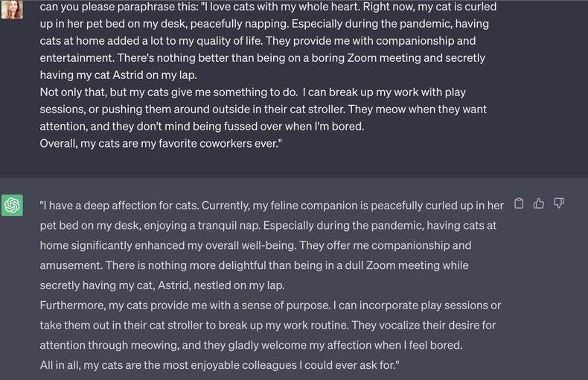The width and height of the screenshot is (588, 380).
Task: Click the user line starting "sessions, or pushing them around"
Action: point(263,110)
